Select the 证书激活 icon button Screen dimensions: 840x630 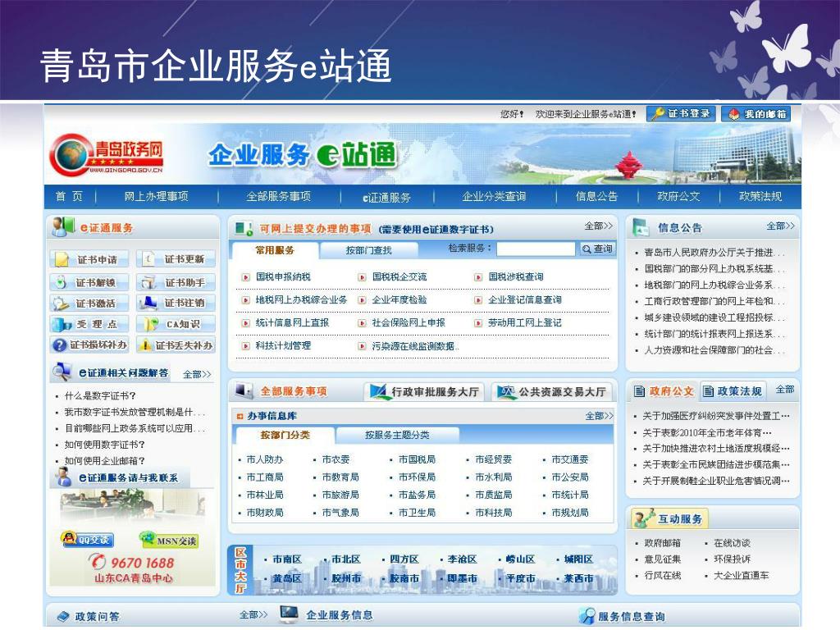[x=89, y=303]
